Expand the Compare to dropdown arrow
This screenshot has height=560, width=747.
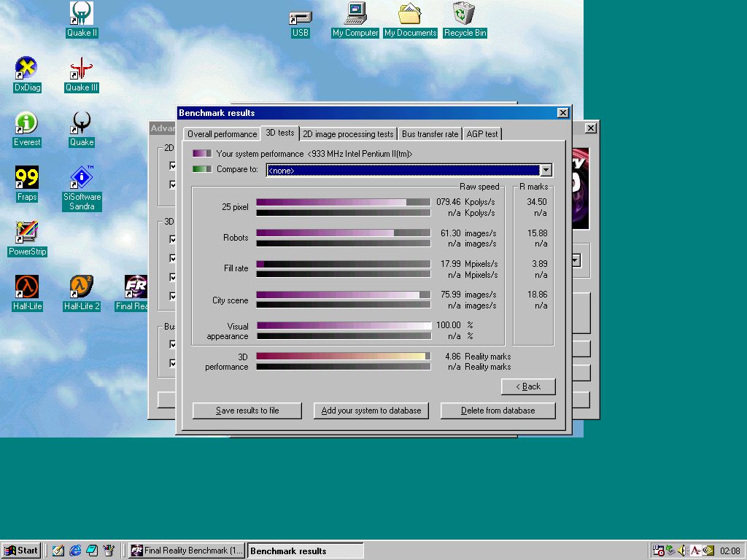[546, 170]
